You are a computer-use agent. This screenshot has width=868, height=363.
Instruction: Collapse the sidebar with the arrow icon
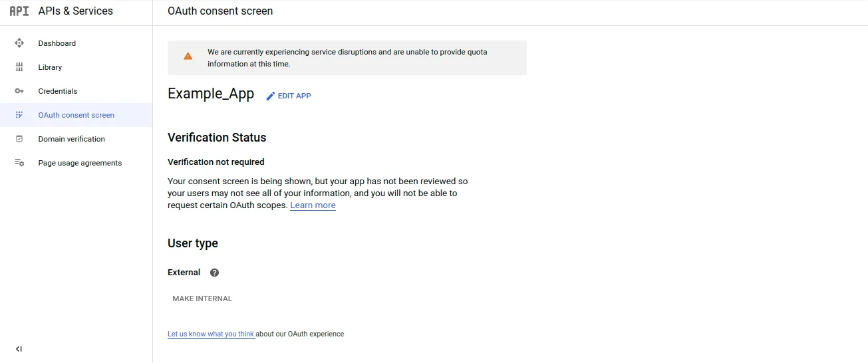click(x=19, y=349)
